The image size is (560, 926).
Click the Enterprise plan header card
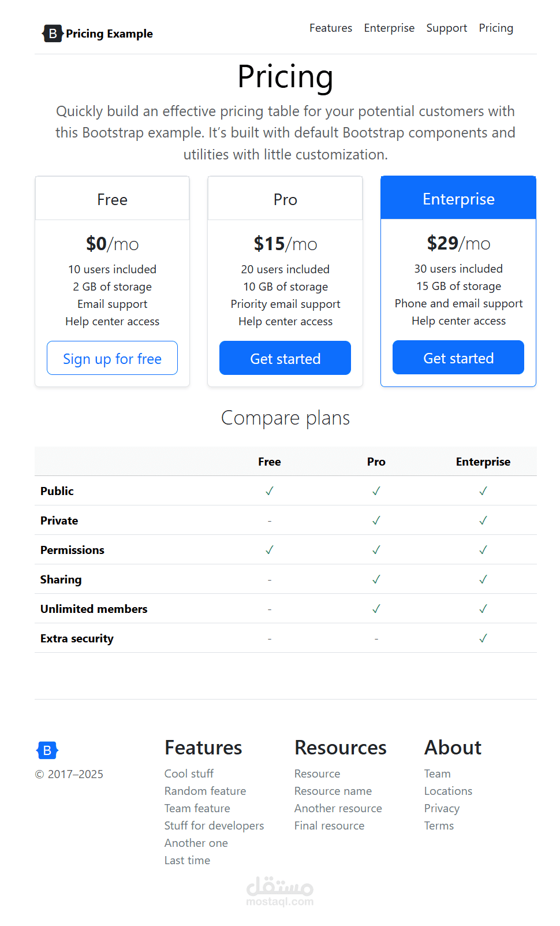click(458, 198)
